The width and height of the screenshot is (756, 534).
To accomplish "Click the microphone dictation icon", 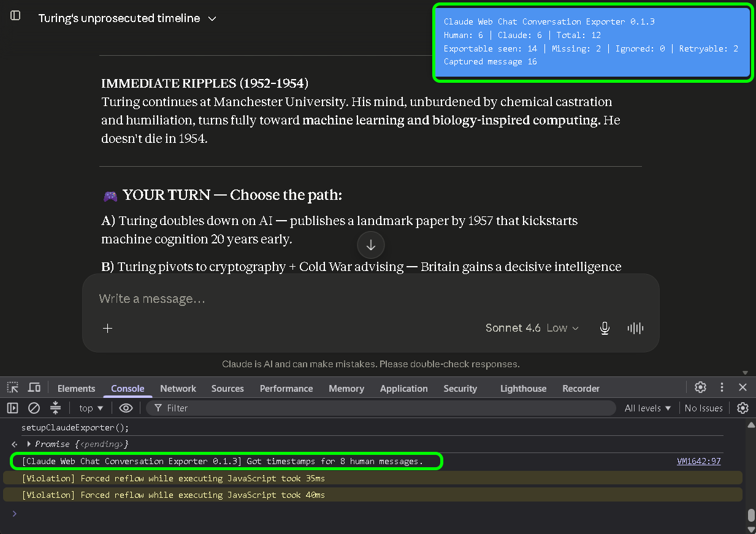I will click(605, 329).
